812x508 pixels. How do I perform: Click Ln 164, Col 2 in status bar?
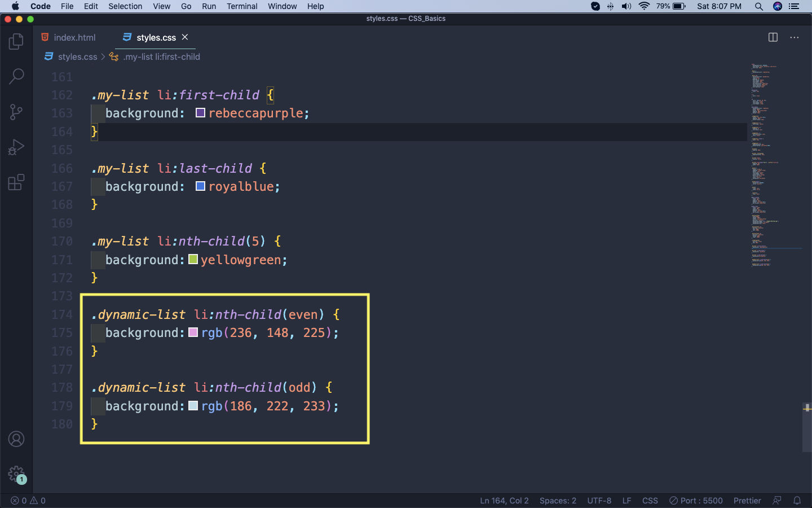(x=504, y=501)
